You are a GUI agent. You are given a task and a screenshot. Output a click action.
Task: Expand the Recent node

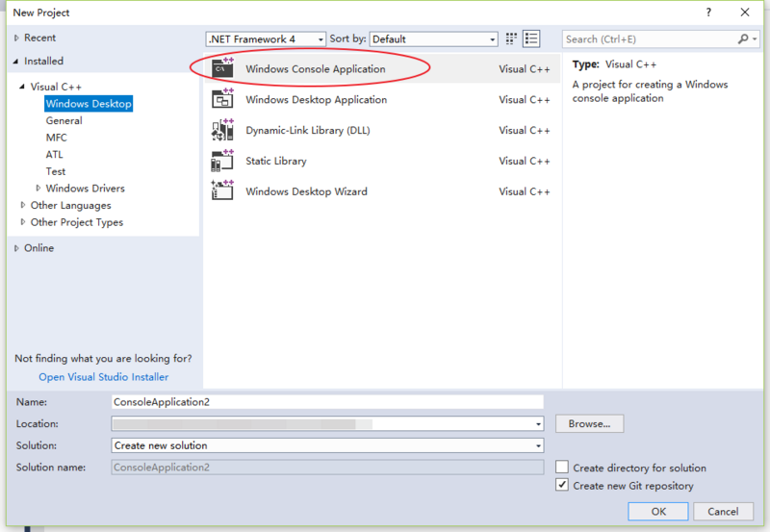16,38
